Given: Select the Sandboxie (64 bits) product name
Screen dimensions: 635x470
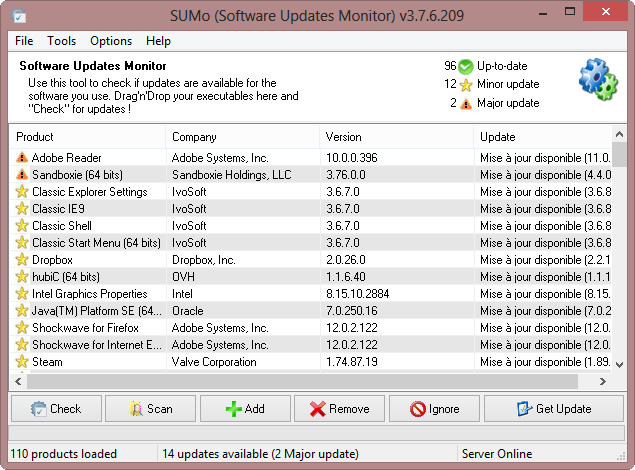Looking at the screenshot, I should 77,175.
